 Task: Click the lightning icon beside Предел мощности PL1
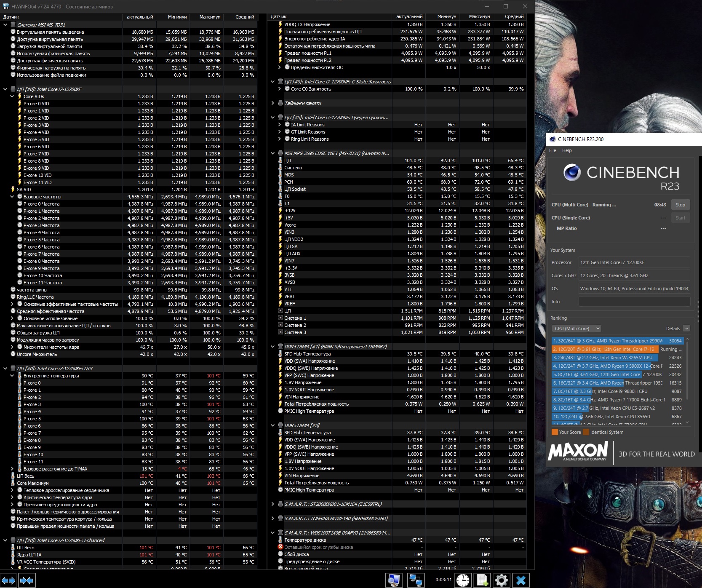[x=280, y=53]
